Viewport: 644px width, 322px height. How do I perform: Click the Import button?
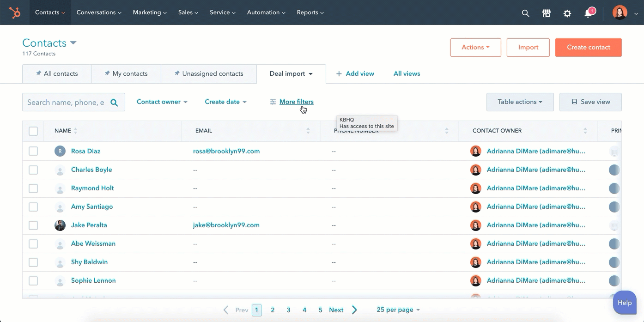click(528, 48)
